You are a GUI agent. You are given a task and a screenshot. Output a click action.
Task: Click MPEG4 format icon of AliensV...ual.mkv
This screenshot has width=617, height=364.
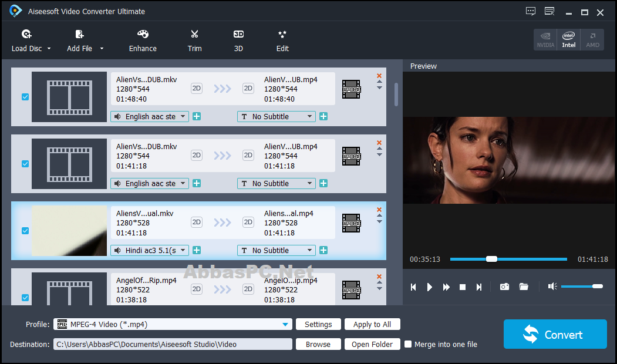click(351, 223)
